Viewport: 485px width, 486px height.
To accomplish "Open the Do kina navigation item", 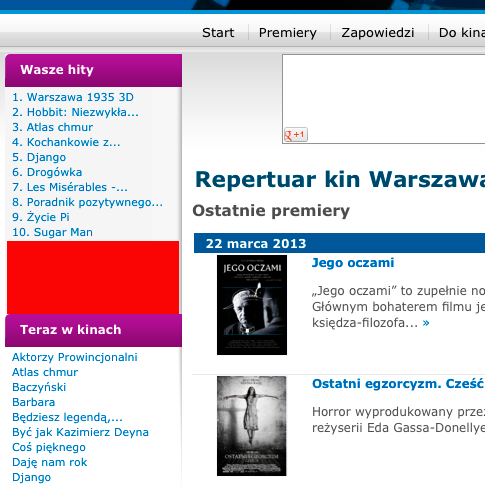I will click(462, 33).
